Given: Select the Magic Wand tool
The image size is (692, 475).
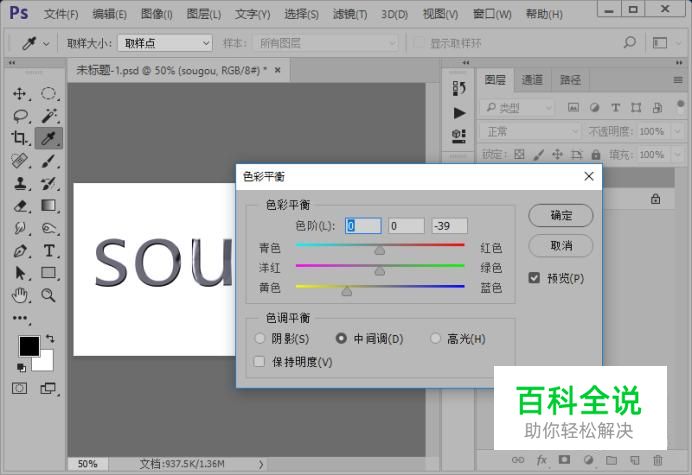Looking at the screenshot, I should pyautogui.click(x=49, y=116).
